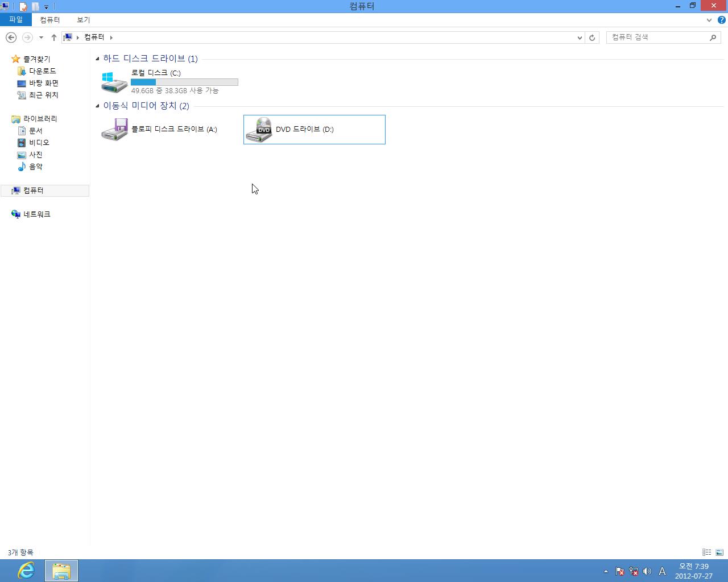Open Action Center flag icon
Viewport: 728px width, 582px height.
[x=620, y=572]
